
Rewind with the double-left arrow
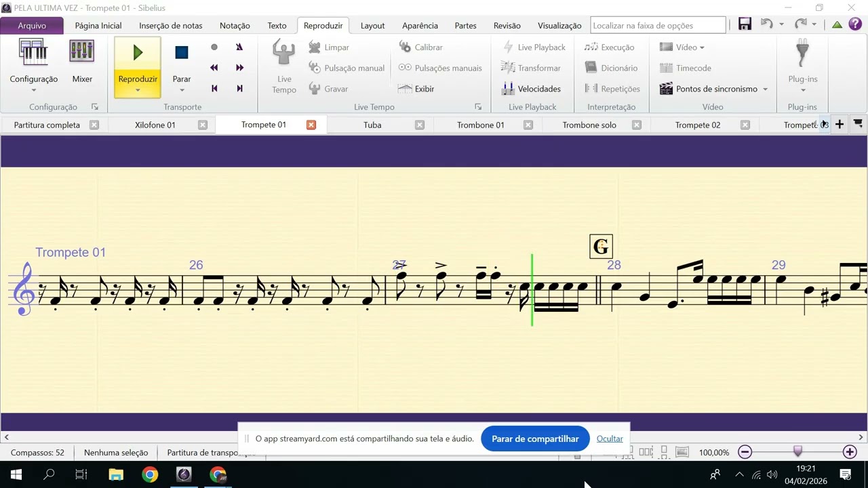point(214,68)
